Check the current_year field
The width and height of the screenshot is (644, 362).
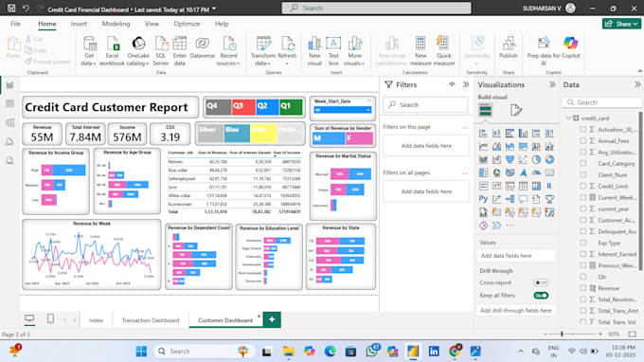582,208
